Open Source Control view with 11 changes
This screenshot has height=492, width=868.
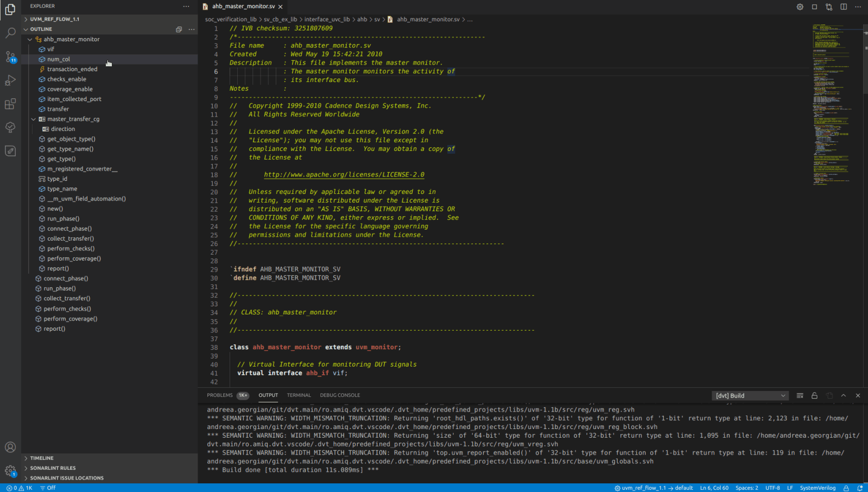pyautogui.click(x=10, y=56)
